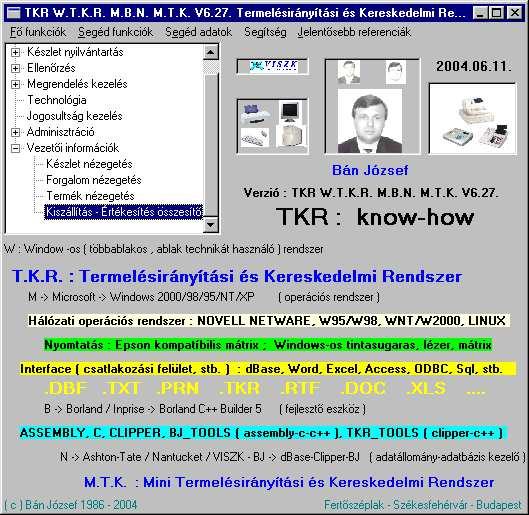Click the .RTF extension text
The height and width of the screenshot is (515, 529).
point(300,388)
